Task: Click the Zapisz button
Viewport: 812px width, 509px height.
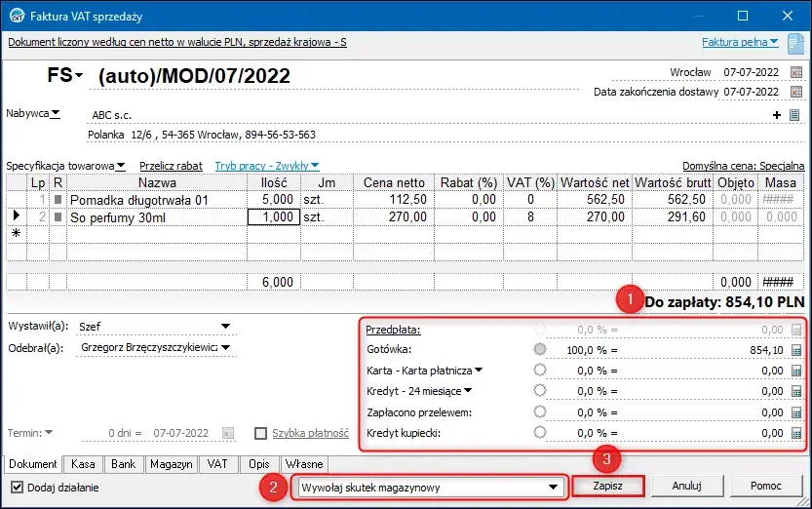Action: click(607, 486)
